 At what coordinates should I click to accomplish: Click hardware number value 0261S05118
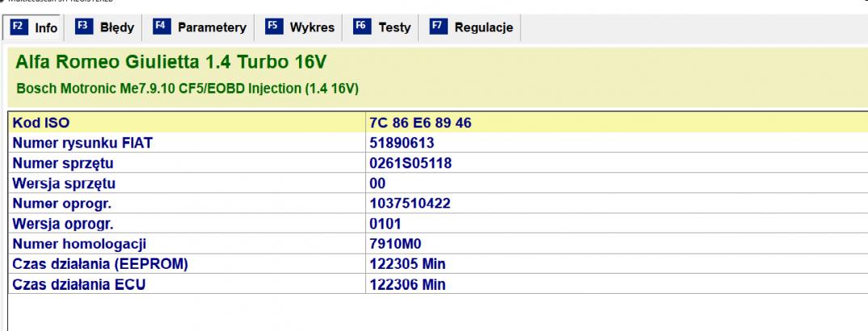click(x=411, y=163)
